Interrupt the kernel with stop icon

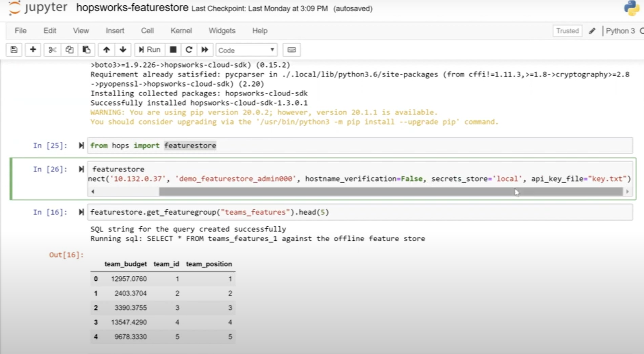[x=173, y=50]
